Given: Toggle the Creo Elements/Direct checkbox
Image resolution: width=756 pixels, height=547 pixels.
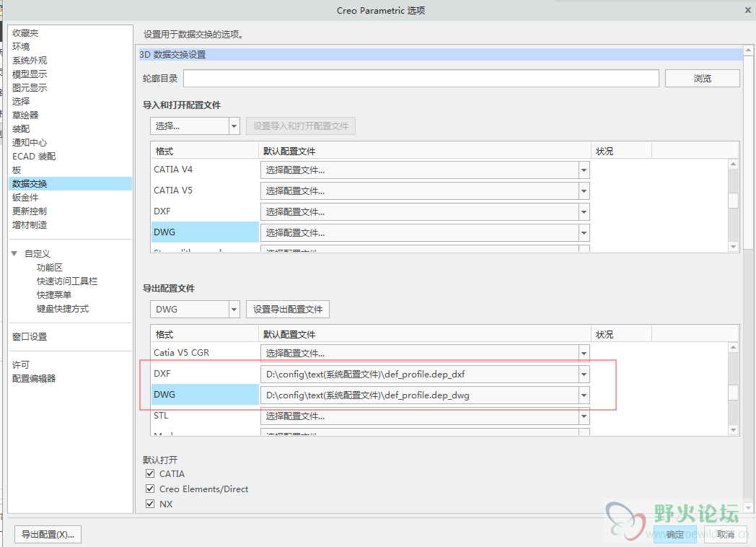Looking at the screenshot, I should tap(150, 489).
